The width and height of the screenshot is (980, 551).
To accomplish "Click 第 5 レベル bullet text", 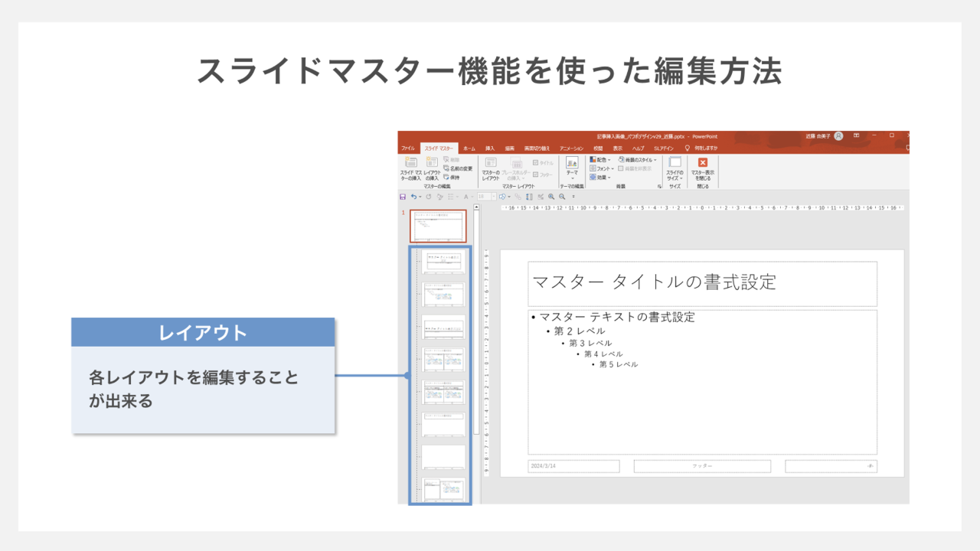I will 619,364.
